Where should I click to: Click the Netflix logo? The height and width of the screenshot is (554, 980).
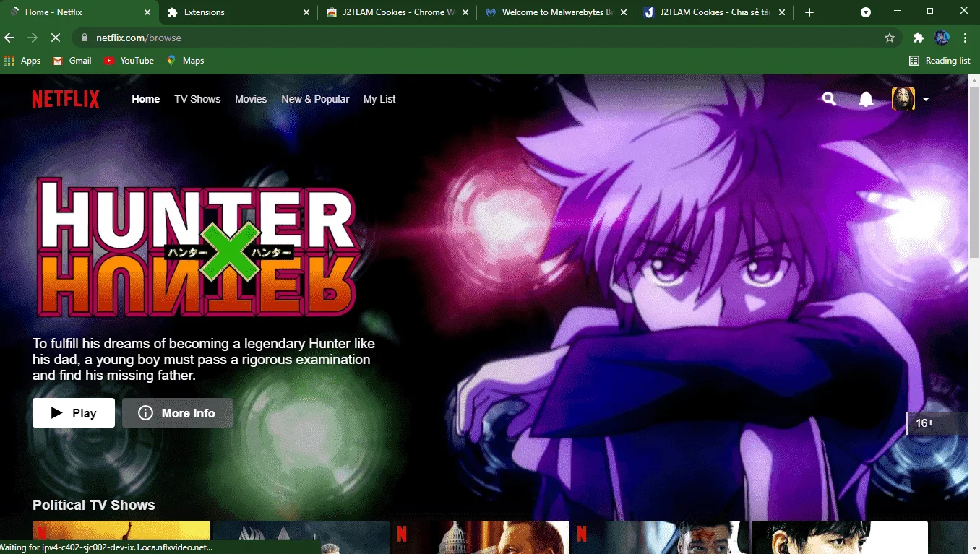tap(66, 99)
